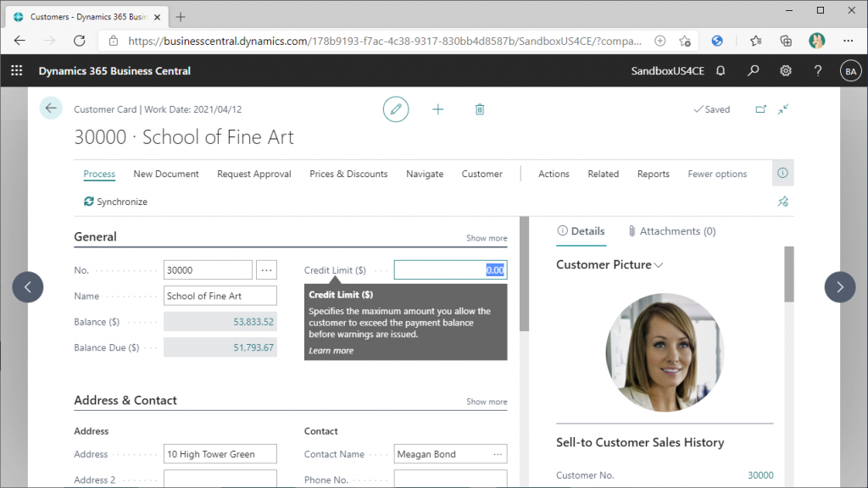The width and height of the screenshot is (868, 488).
Task: Click the Credit Limit ($) field
Action: pos(451,270)
